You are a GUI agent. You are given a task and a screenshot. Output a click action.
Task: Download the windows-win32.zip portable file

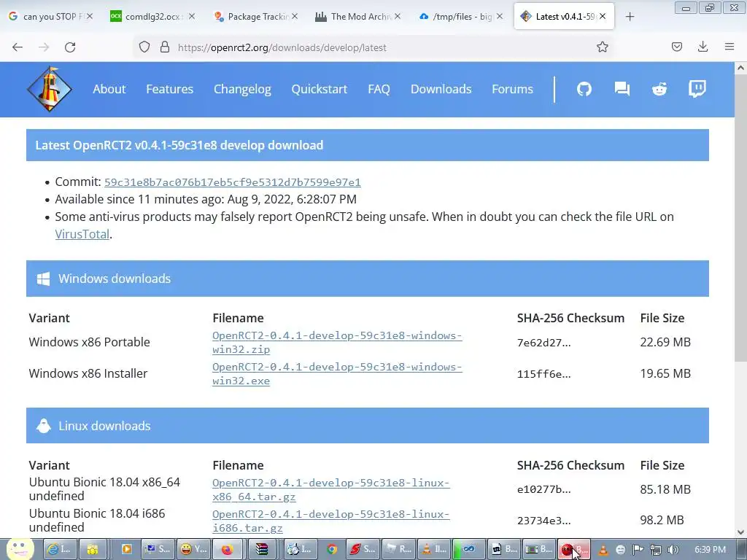tap(337, 343)
